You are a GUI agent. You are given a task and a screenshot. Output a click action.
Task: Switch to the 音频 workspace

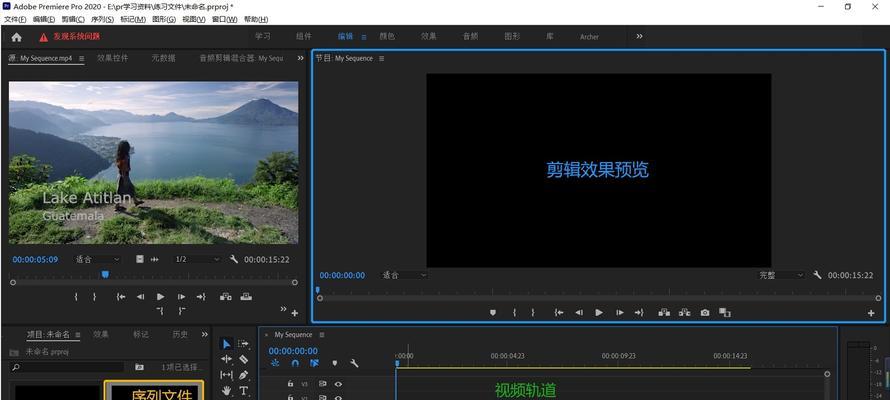pos(471,36)
